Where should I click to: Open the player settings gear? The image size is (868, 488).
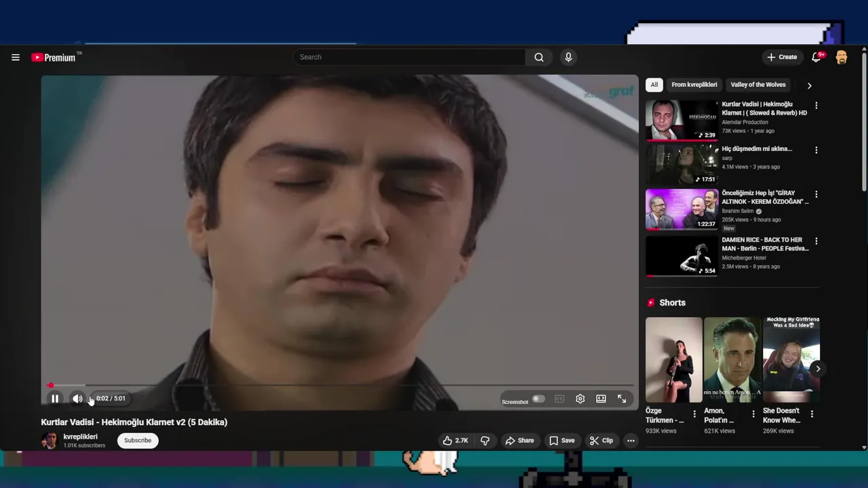580,399
